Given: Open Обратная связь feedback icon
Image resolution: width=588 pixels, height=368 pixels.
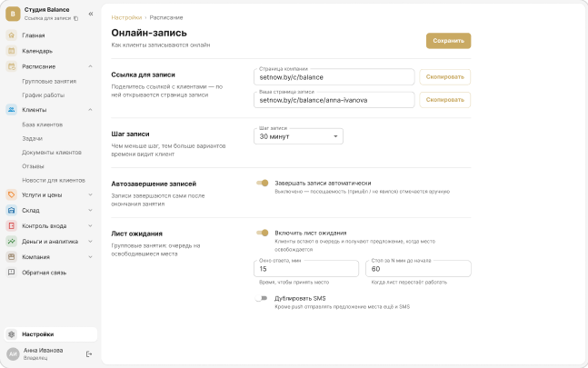Looking at the screenshot, I should tap(12, 273).
